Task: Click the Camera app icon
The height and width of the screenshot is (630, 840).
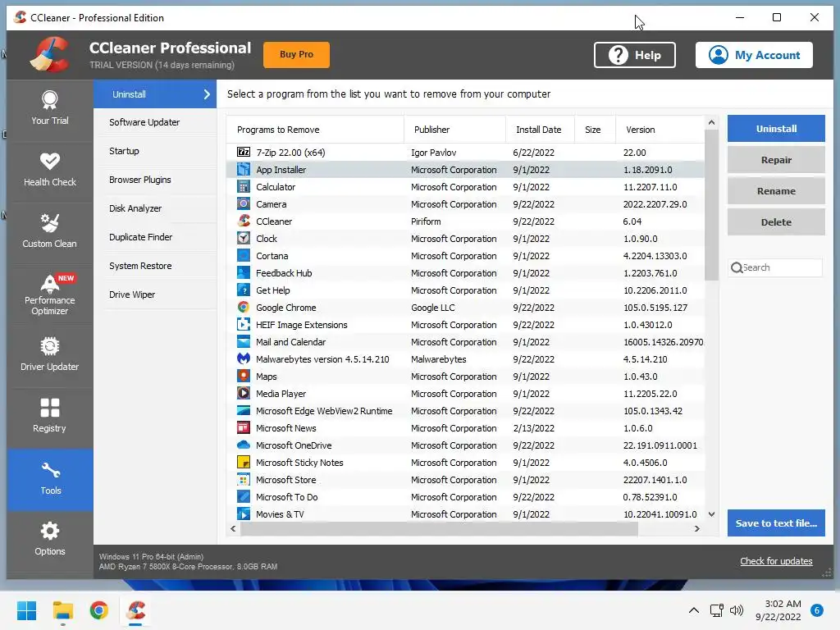Action: 243,203
